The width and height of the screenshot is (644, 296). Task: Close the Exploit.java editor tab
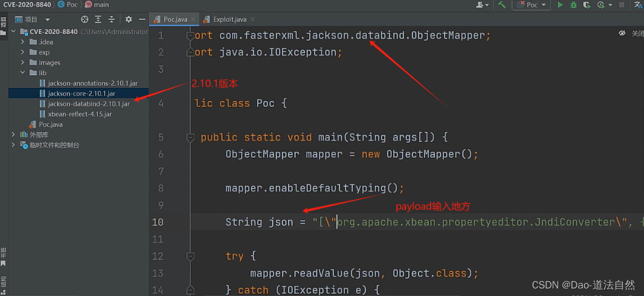pyautogui.click(x=252, y=19)
